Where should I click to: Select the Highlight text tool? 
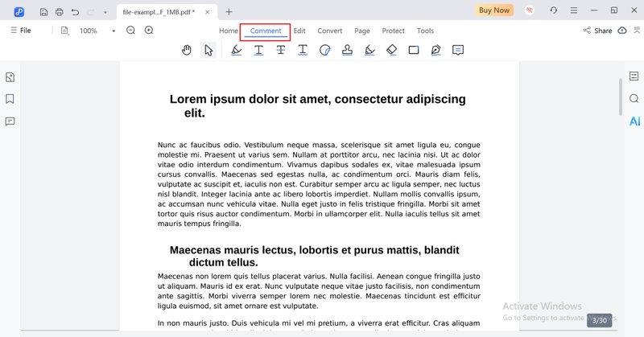[x=236, y=50]
